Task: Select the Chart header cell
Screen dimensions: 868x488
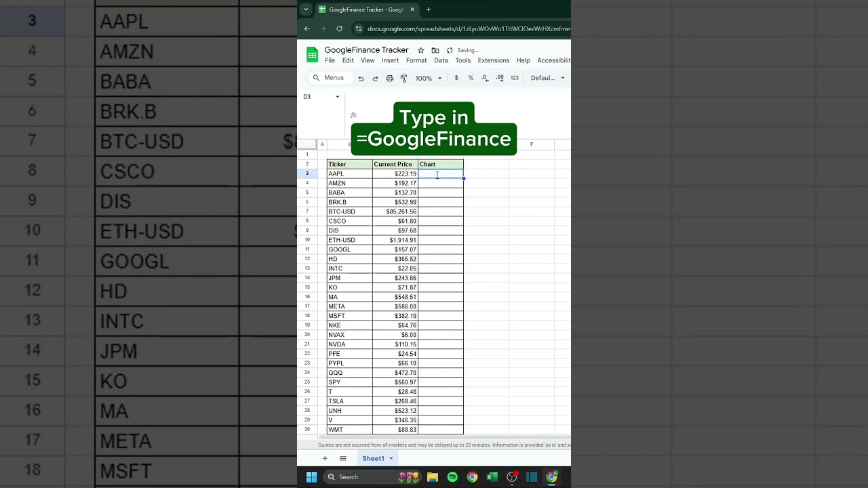Action: click(441, 164)
